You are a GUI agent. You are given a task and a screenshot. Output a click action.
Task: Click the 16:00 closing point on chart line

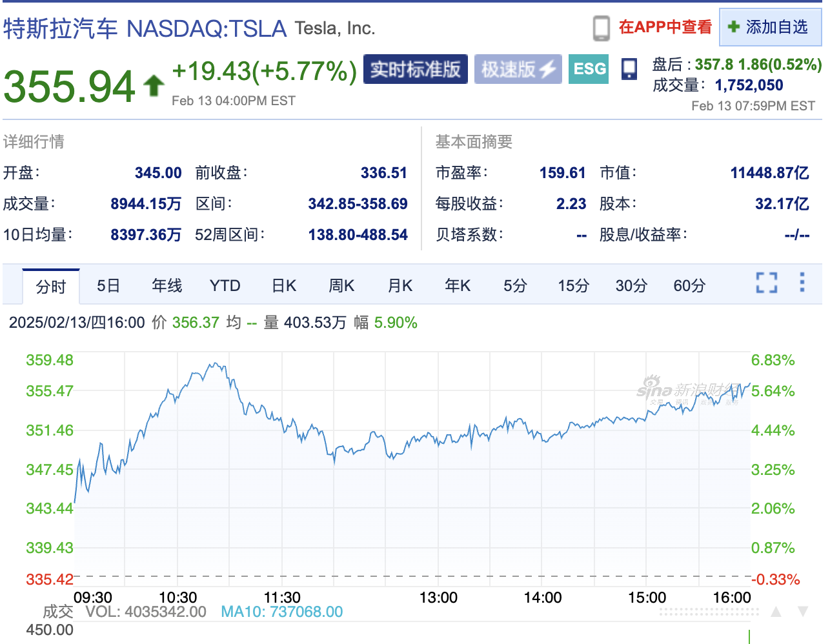pos(749,384)
